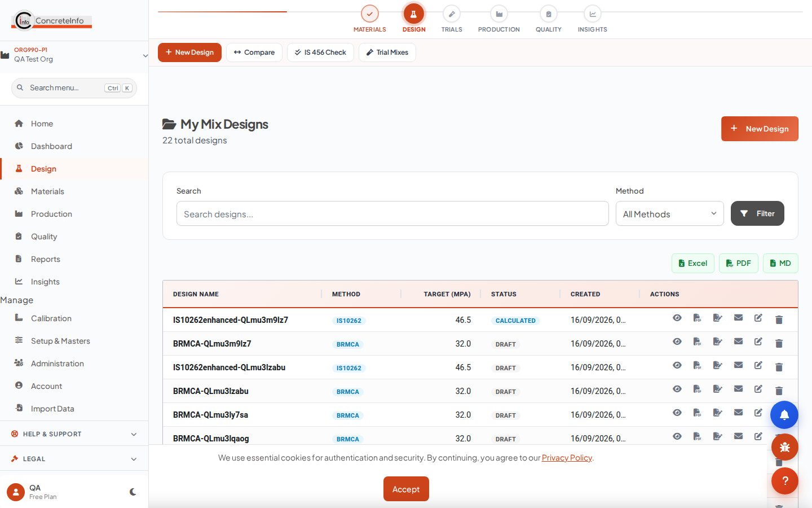Open the help question mark button

click(784, 481)
